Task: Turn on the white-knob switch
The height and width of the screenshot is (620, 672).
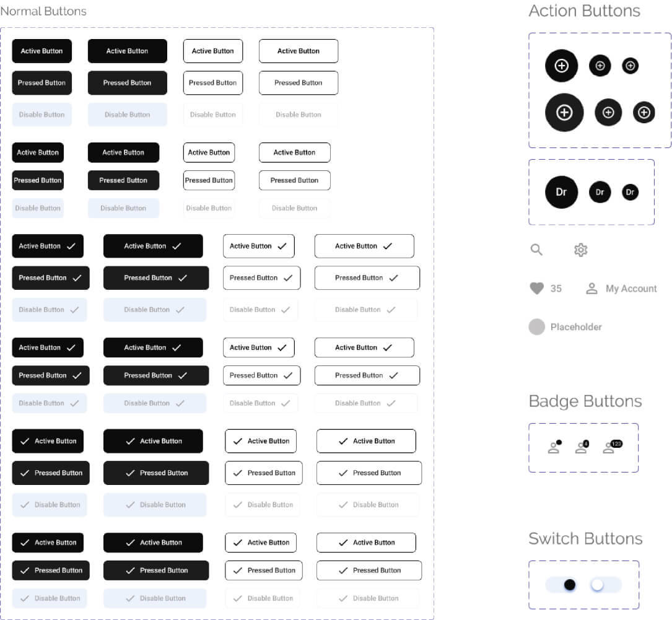Action: [604, 585]
